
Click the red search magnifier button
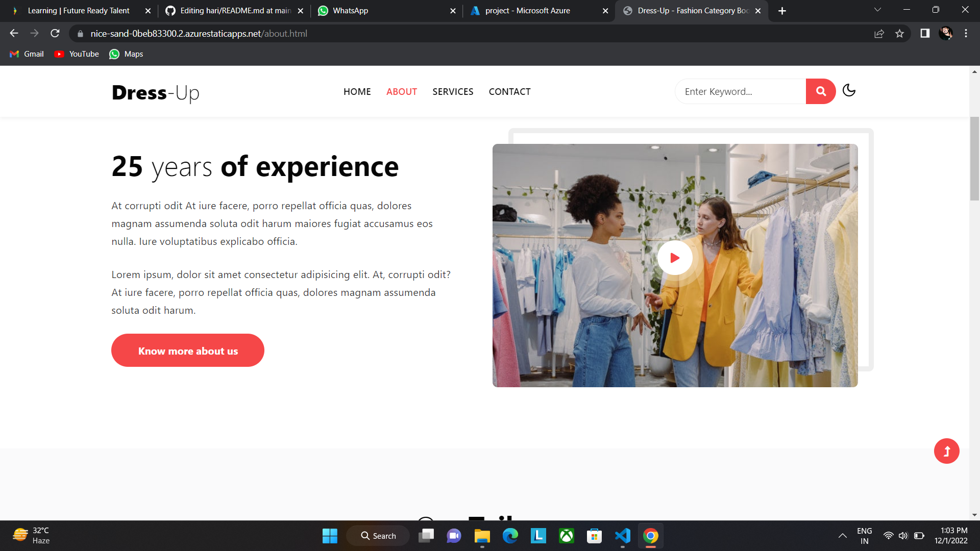820,91
